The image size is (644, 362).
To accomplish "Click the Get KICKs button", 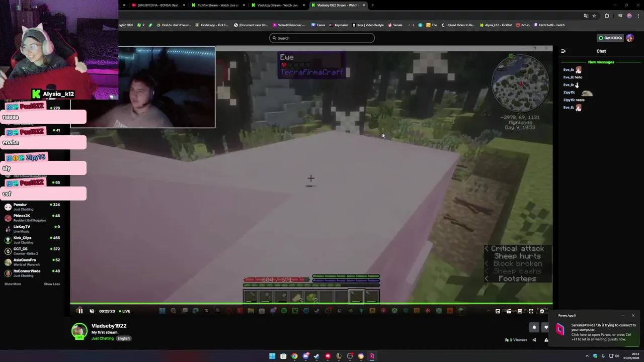I will coord(610,38).
